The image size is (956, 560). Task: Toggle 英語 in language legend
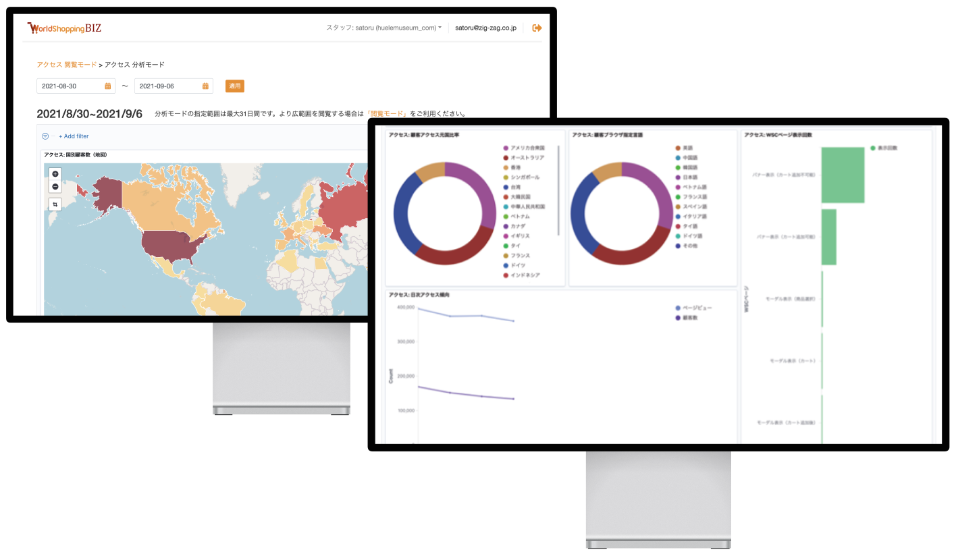(x=684, y=148)
